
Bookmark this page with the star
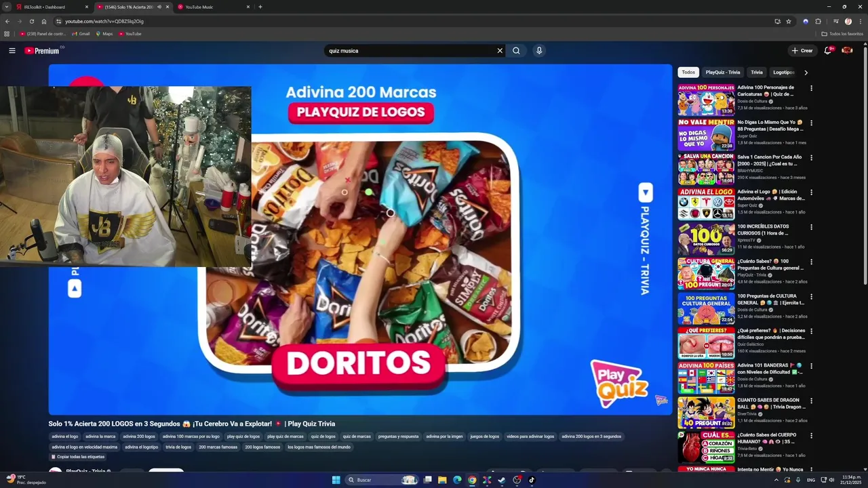tap(789, 22)
